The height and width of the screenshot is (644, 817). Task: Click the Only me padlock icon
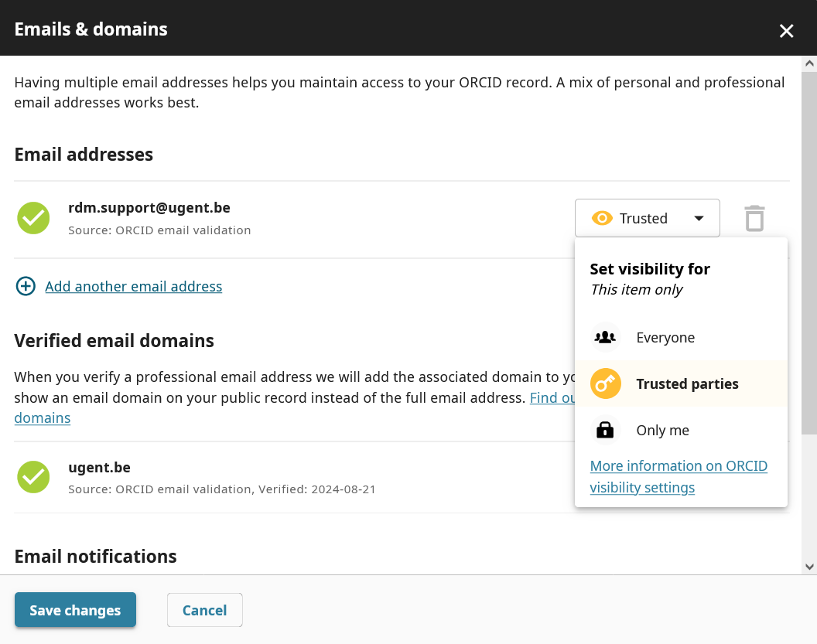click(605, 431)
